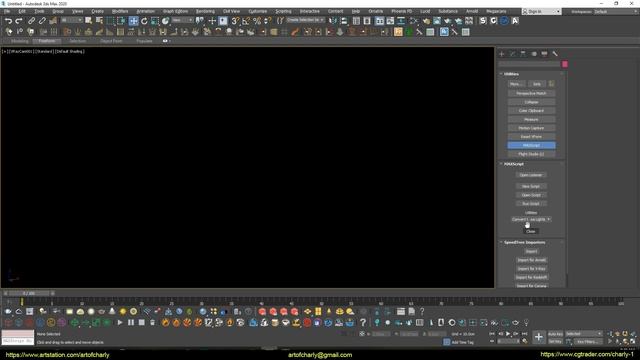Open the Arnold menu

[x=472, y=11]
